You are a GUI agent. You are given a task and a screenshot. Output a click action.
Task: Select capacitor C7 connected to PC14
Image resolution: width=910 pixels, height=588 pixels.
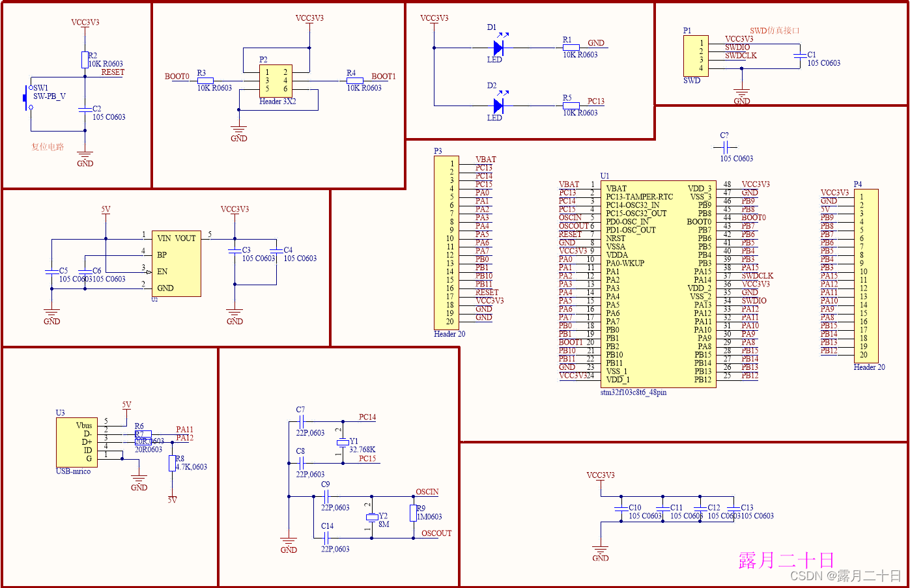(301, 421)
